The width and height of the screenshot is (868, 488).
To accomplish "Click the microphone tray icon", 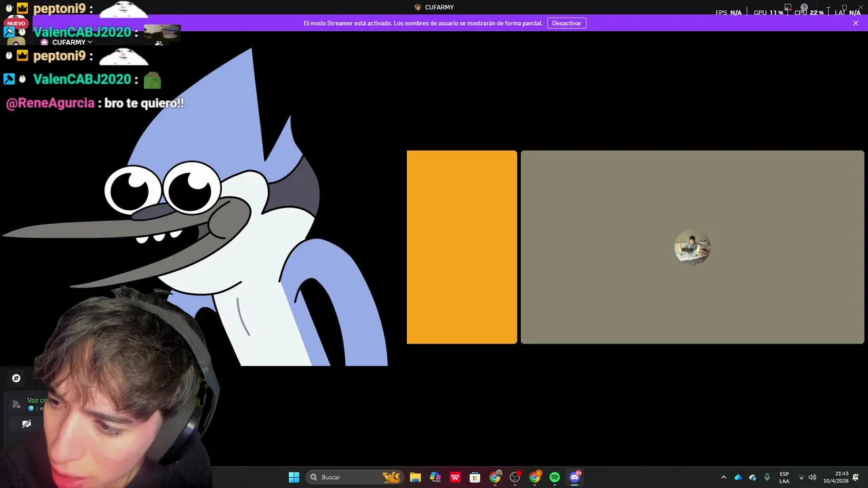I will click(767, 477).
